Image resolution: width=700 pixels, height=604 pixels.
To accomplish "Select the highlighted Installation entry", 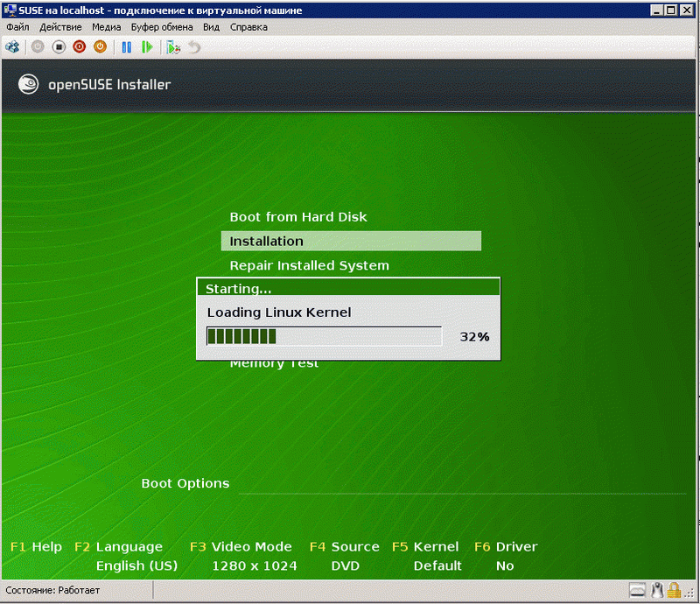I will click(x=351, y=242).
